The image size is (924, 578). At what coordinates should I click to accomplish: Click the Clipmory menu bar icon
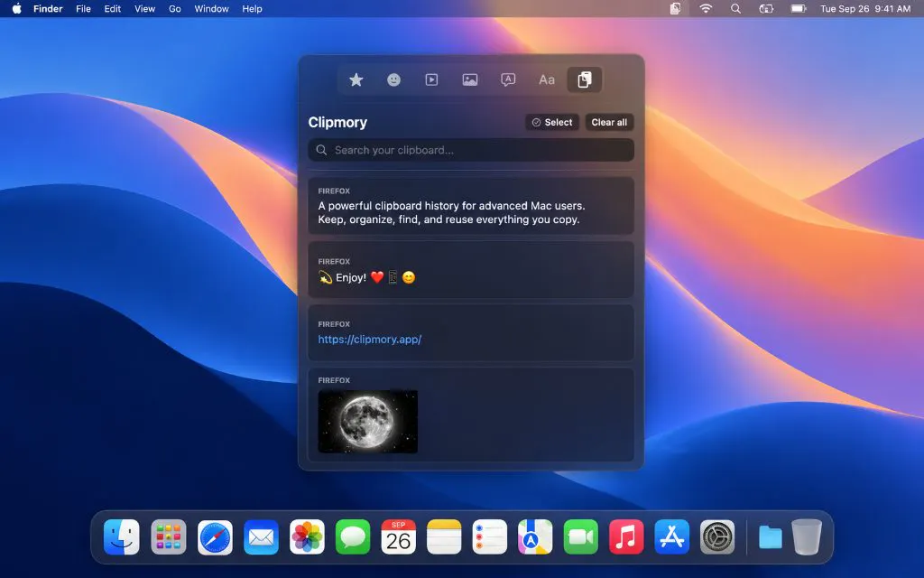[675, 9]
